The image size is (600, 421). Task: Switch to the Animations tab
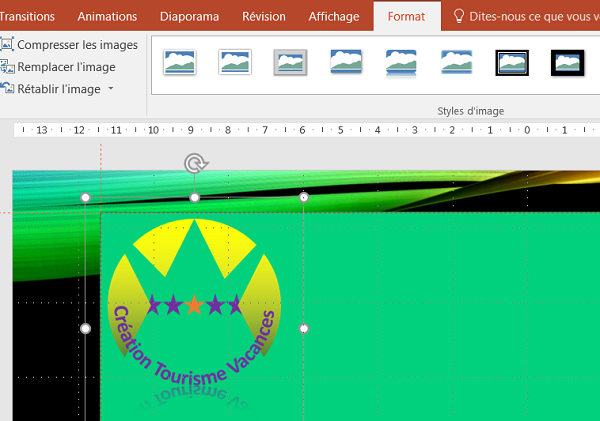[107, 16]
